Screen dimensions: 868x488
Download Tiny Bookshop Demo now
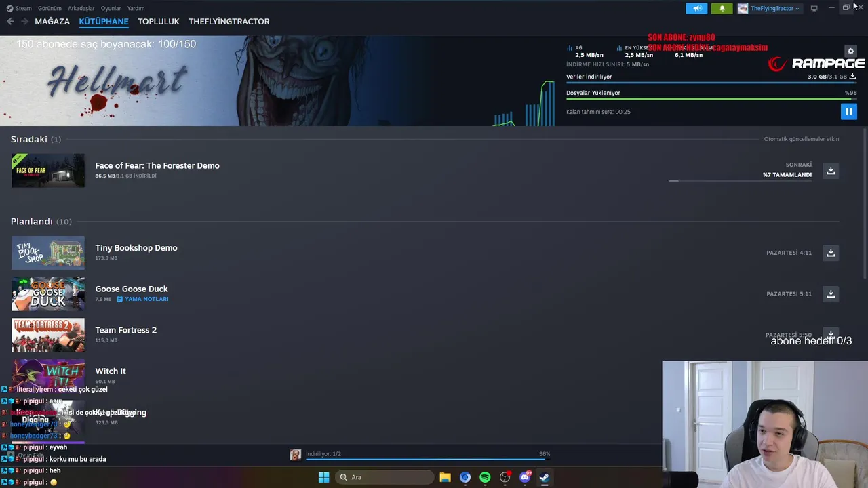coord(831,253)
